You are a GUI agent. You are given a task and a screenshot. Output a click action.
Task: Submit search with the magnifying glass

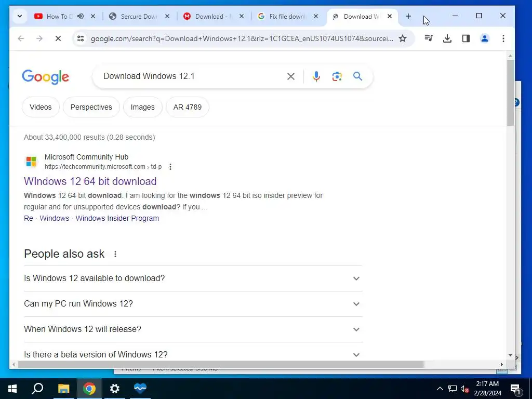point(357,76)
